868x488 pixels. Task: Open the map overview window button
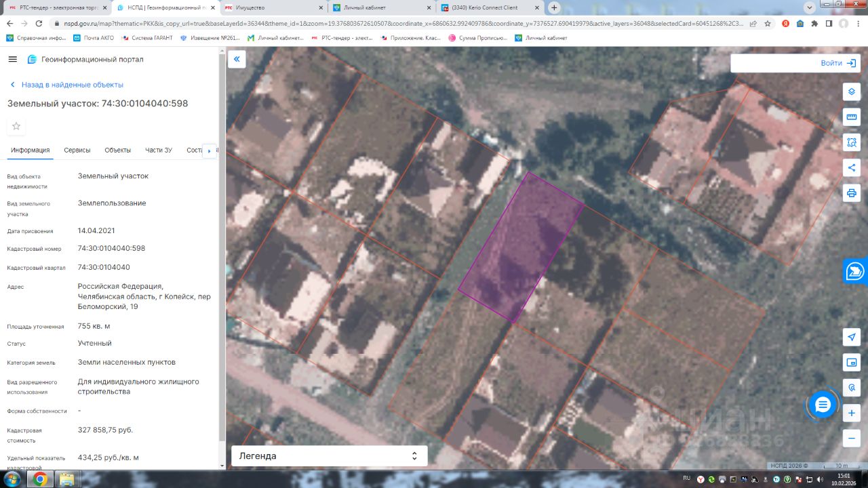pyautogui.click(x=852, y=363)
